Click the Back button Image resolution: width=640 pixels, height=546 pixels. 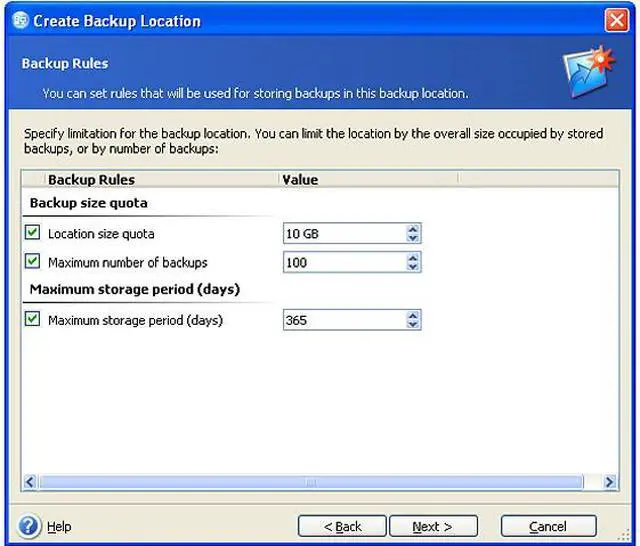342,526
